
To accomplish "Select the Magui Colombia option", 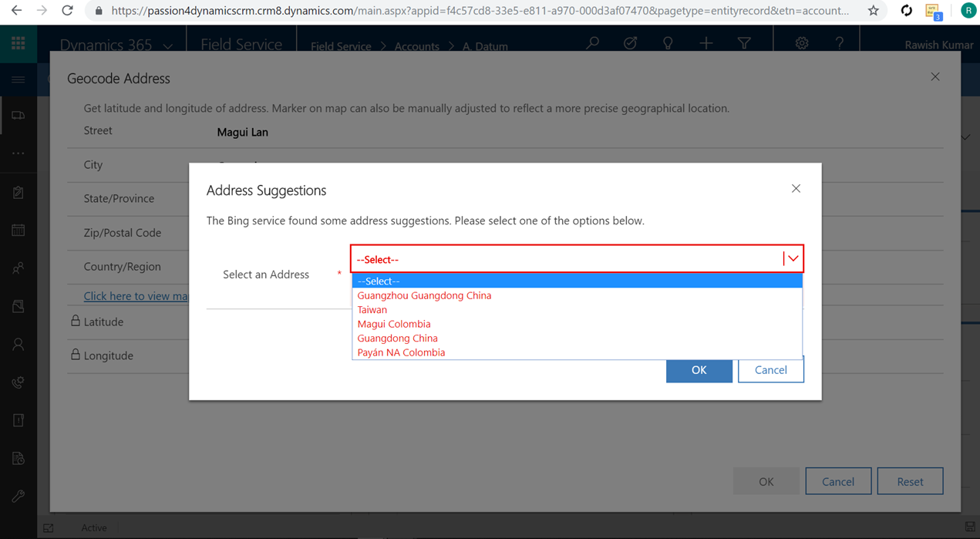I will (394, 324).
